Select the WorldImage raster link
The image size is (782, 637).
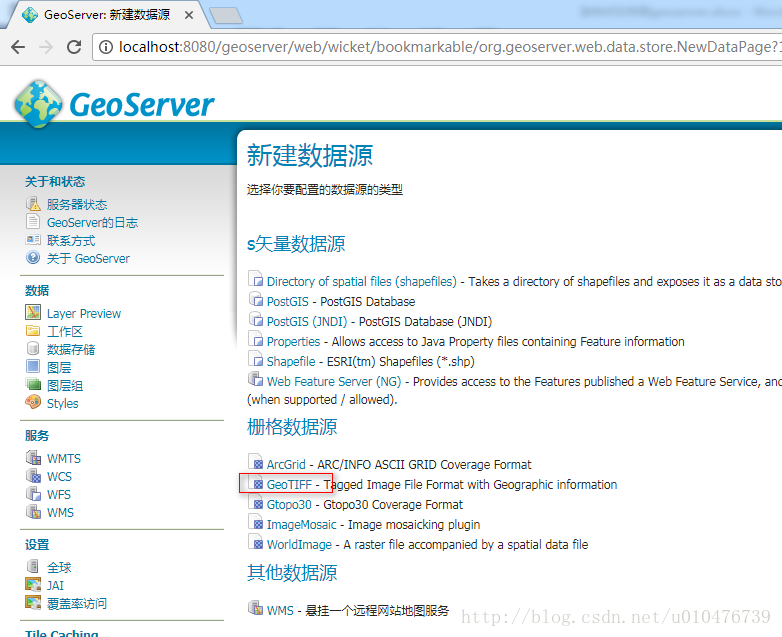(299, 545)
